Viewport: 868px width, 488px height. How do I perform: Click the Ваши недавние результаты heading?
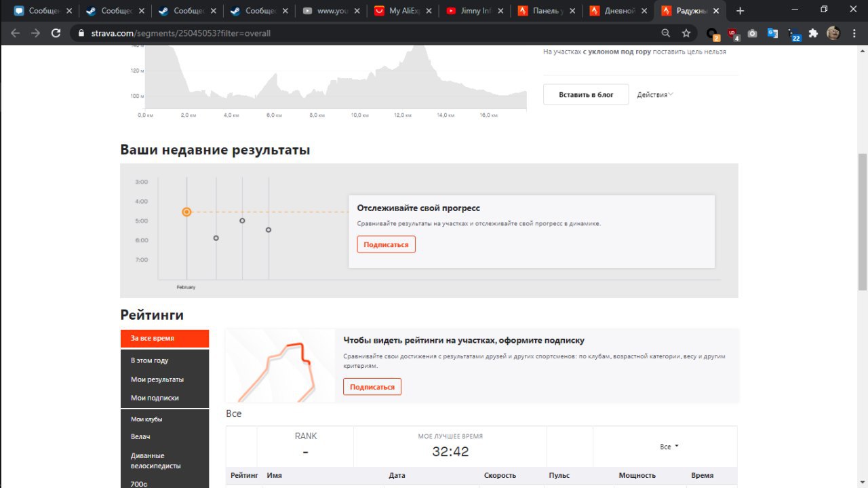tap(215, 150)
